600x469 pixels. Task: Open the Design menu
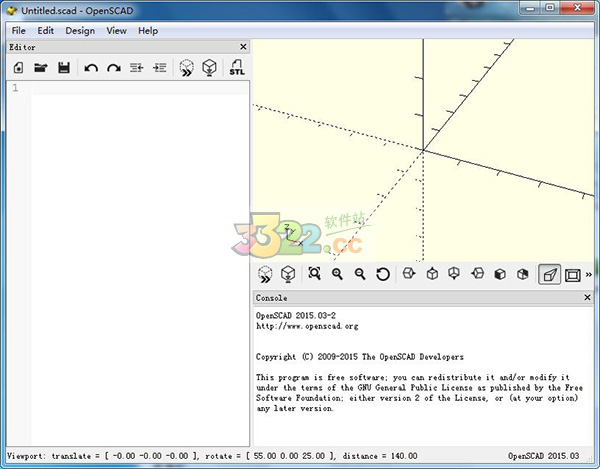click(80, 31)
